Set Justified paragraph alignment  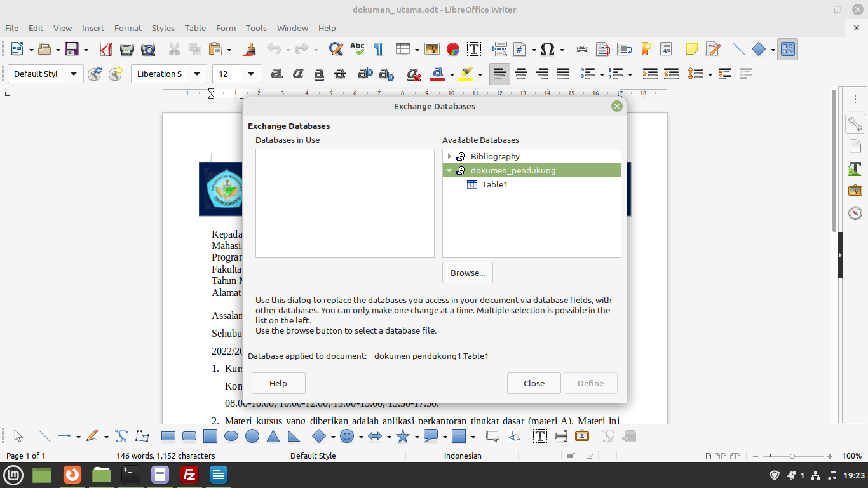coord(563,74)
